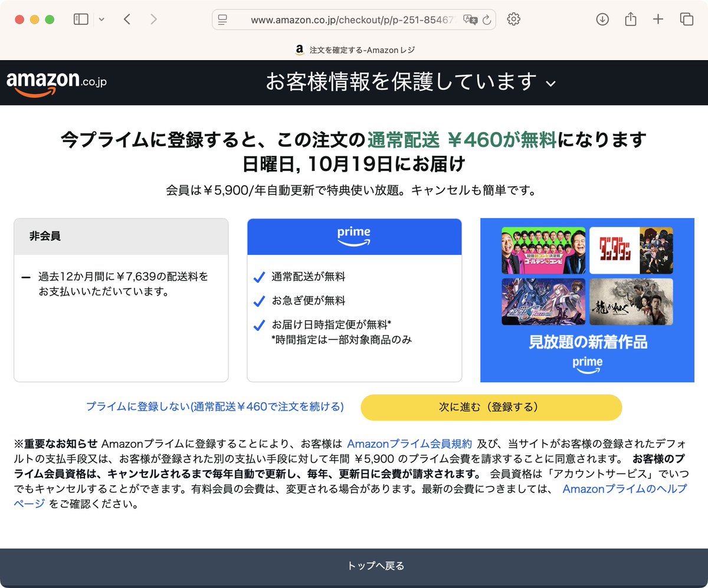The height and width of the screenshot is (588, 708).
Task: Click the 会員は￥5,900/年自動更新 subtitle text
Action: click(352, 190)
